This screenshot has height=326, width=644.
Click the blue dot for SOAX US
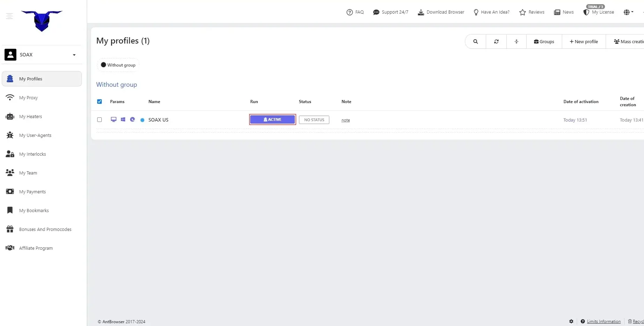(142, 120)
